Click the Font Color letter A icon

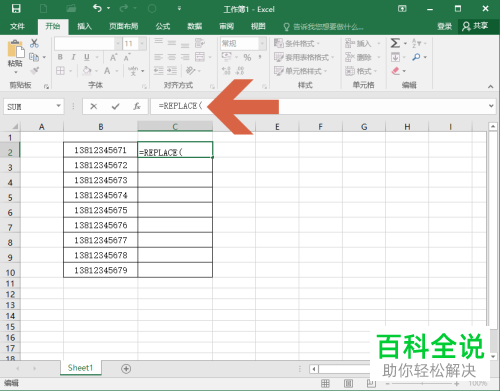pyautogui.click(x=107, y=71)
